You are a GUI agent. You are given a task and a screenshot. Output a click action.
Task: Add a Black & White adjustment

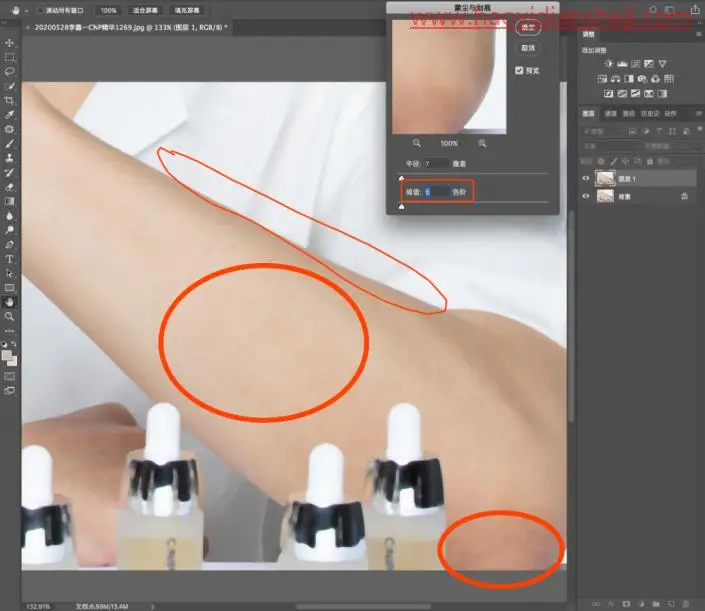point(629,79)
